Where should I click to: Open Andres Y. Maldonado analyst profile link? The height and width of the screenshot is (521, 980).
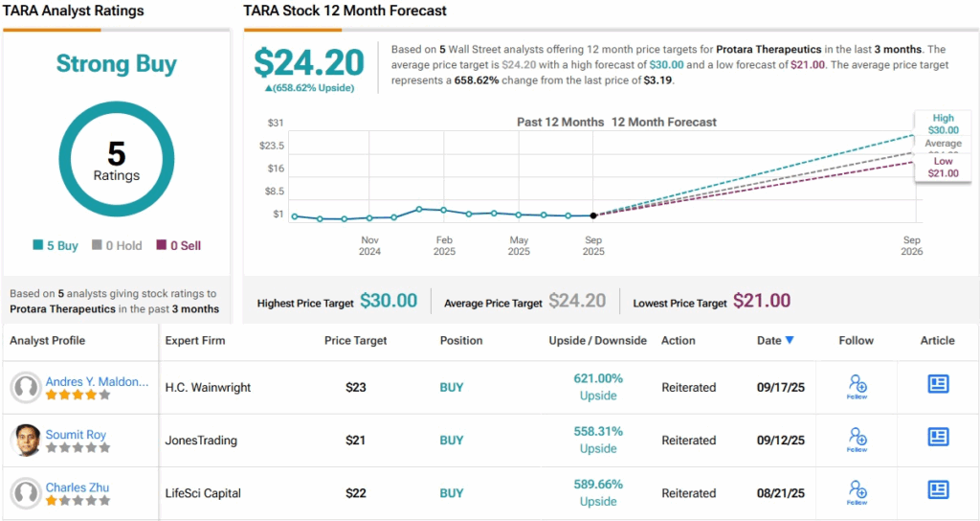98,381
